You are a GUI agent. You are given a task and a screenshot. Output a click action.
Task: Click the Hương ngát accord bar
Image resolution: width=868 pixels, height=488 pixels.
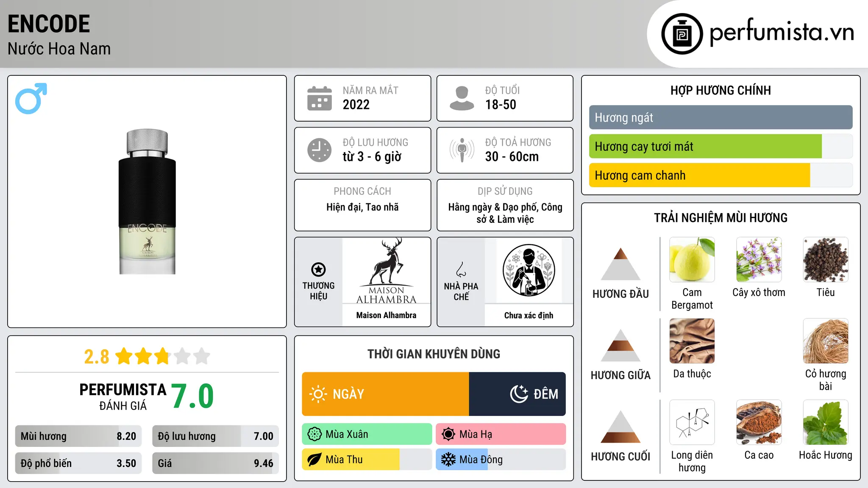[x=721, y=117]
